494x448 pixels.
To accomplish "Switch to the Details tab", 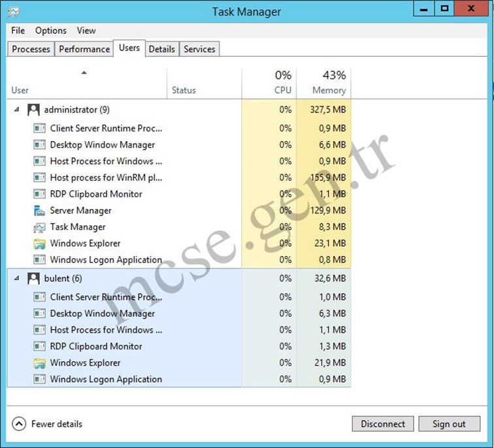I will [x=161, y=49].
